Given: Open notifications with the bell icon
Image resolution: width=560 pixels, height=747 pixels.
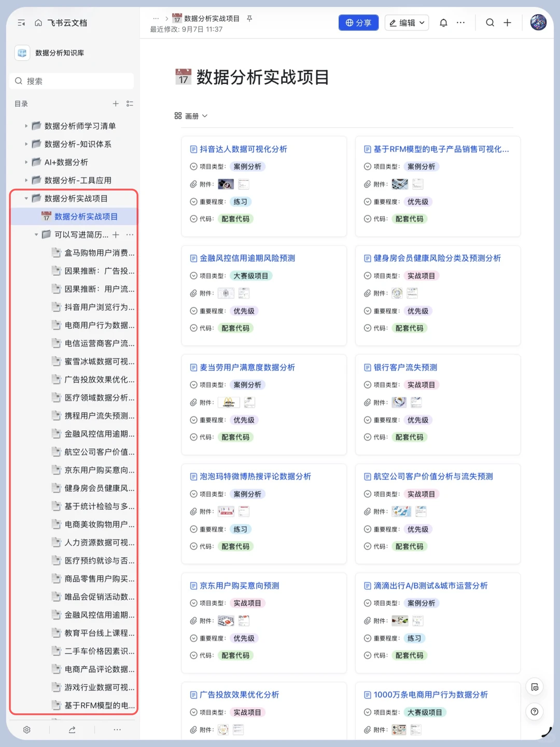Looking at the screenshot, I should (x=443, y=23).
